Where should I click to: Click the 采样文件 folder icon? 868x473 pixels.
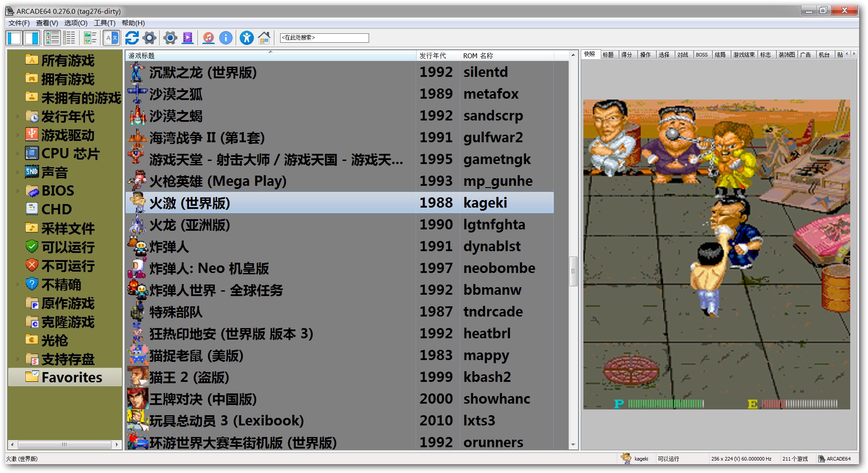(32, 228)
